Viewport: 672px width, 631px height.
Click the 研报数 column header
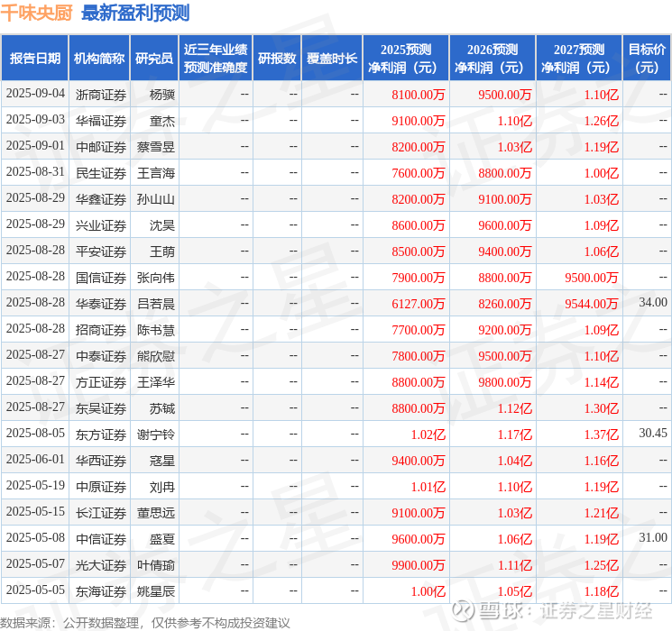(277, 59)
